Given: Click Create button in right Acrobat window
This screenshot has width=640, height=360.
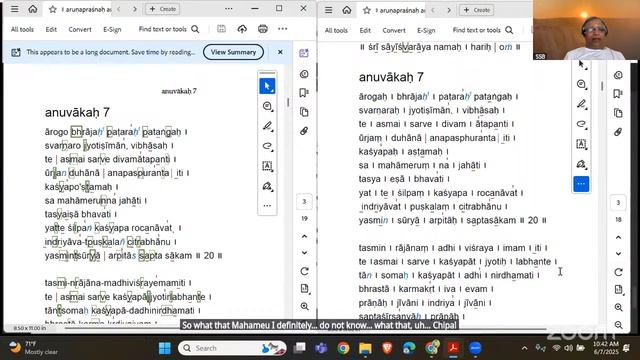Looking at the screenshot, I should tap(477, 10).
